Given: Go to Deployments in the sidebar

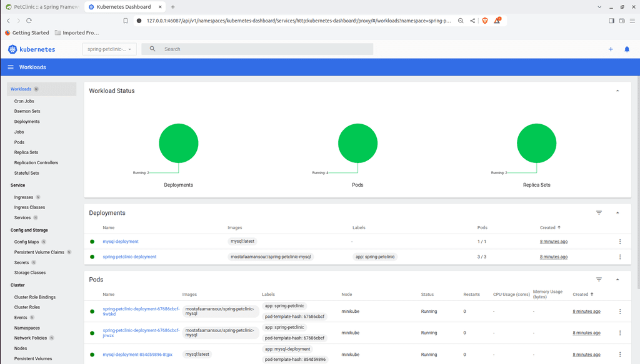Looking at the screenshot, I should 27,122.
